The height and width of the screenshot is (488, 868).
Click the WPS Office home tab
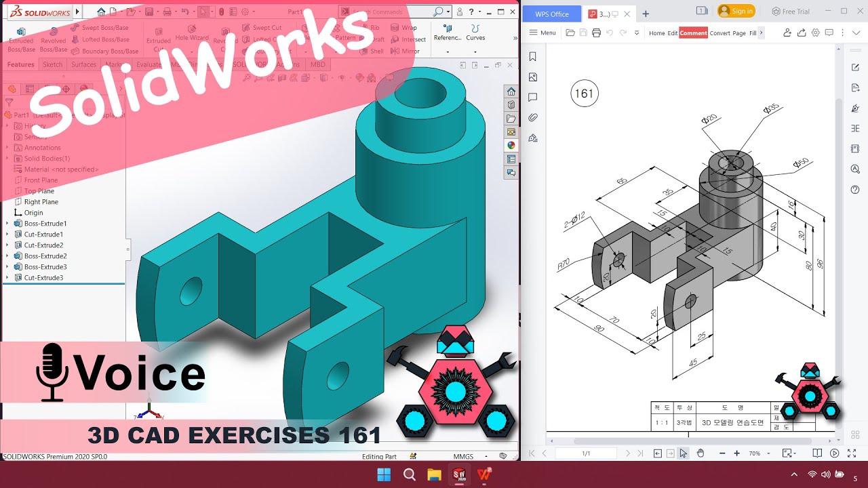click(552, 14)
